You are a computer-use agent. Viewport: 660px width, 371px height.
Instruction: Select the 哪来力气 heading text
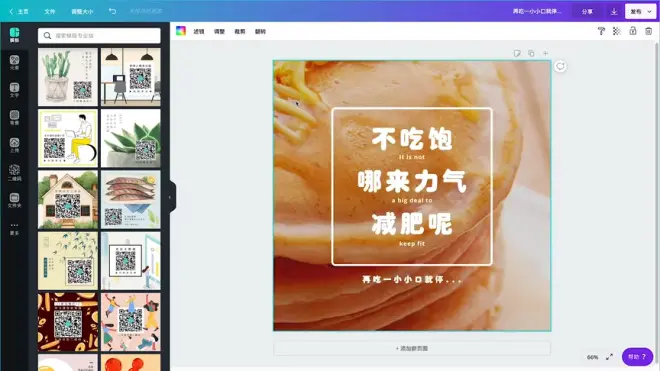[412, 181]
